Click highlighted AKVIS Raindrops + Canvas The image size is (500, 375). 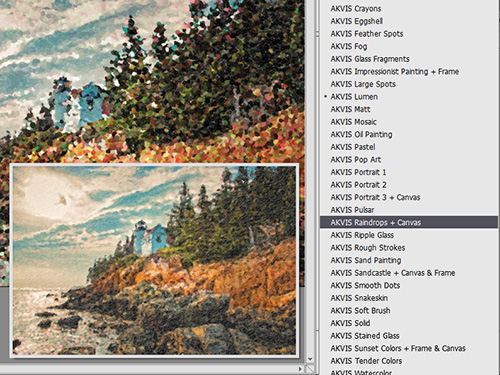[x=409, y=222]
